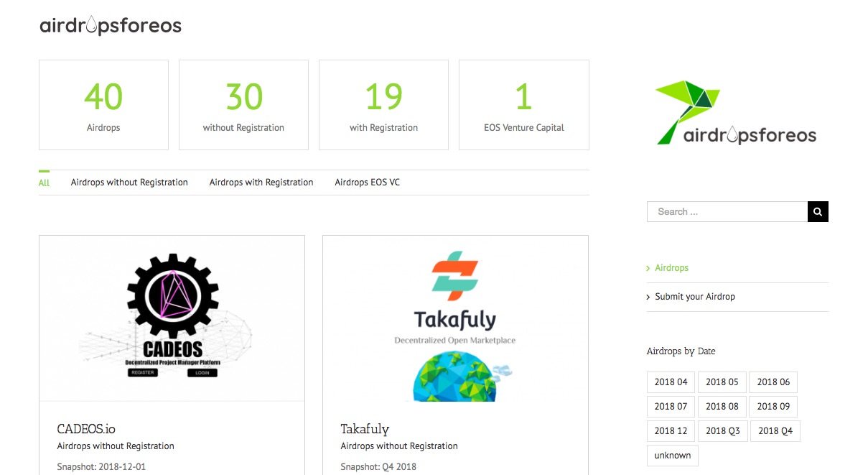Click Airdrops without Registration under Takafuly
Viewport: 868px width, 475px height.
[399, 446]
